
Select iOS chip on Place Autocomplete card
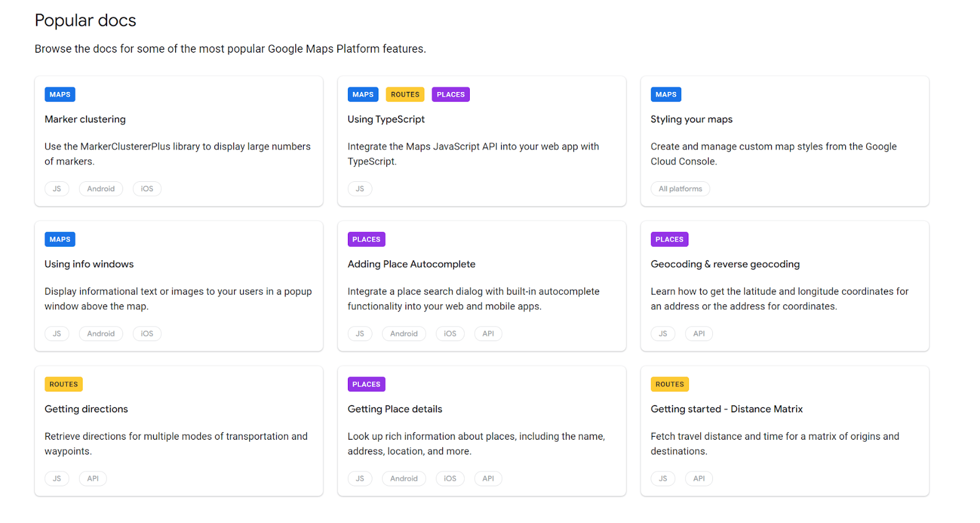pyautogui.click(x=450, y=334)
